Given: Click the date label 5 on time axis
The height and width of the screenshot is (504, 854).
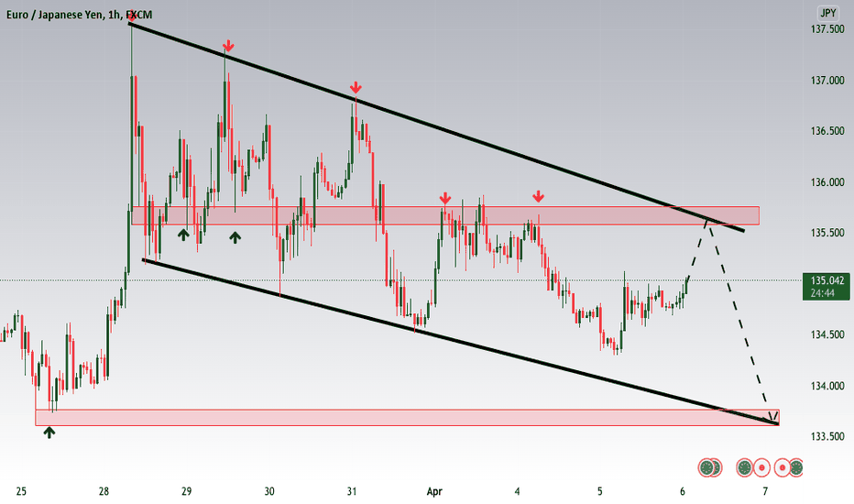Looking at the screenshot, I should click(x=599, y=491).
